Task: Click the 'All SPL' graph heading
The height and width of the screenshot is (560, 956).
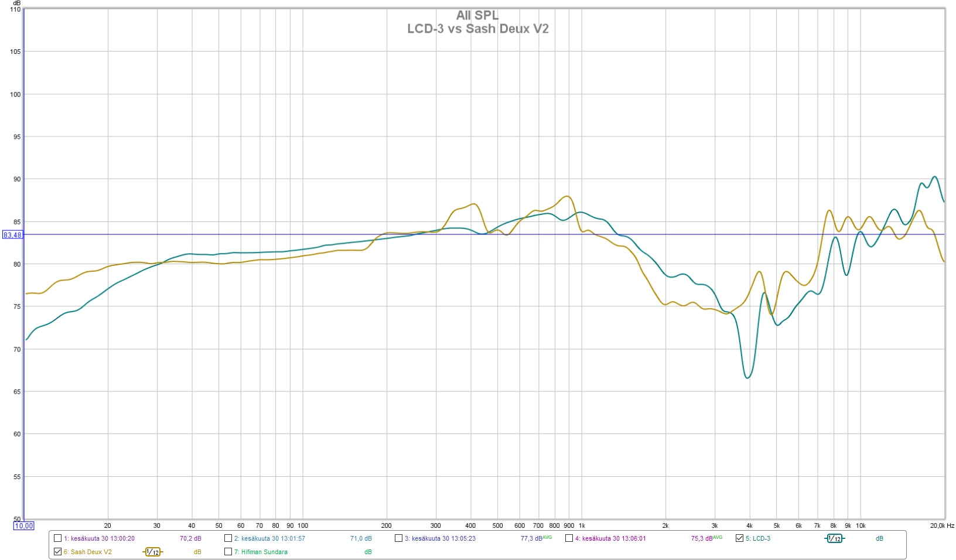Action: [477, 15]
